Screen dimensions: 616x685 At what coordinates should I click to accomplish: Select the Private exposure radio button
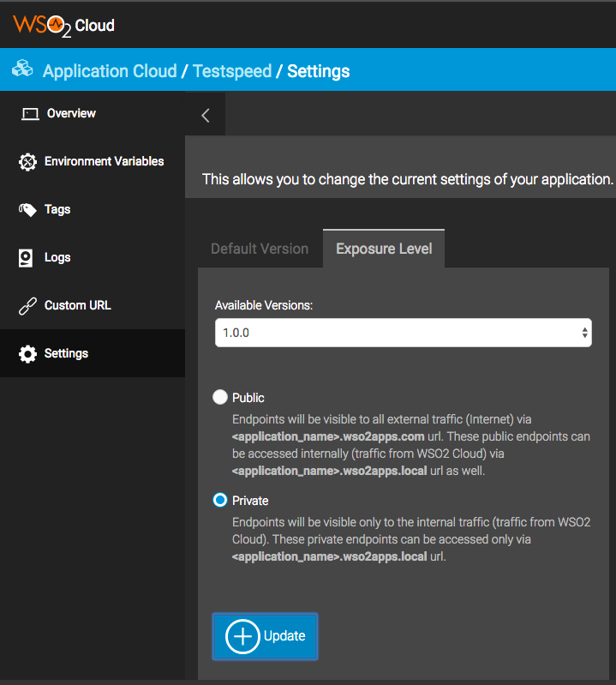coord(220,501)
